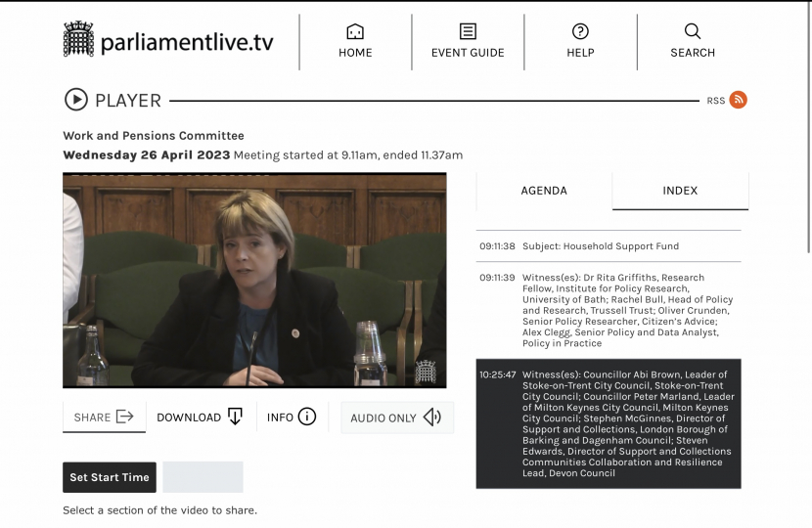
Task: Click the Wednesday 26 April 2023 date
Action: pos(146,154)
